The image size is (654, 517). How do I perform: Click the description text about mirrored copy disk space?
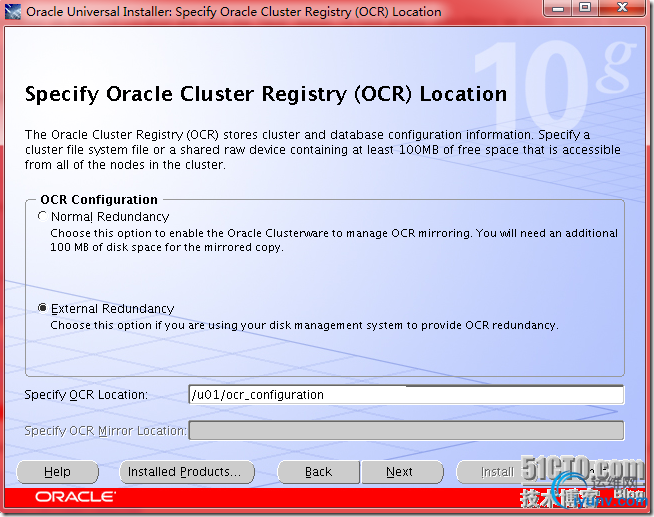click(x=334, y=240)
